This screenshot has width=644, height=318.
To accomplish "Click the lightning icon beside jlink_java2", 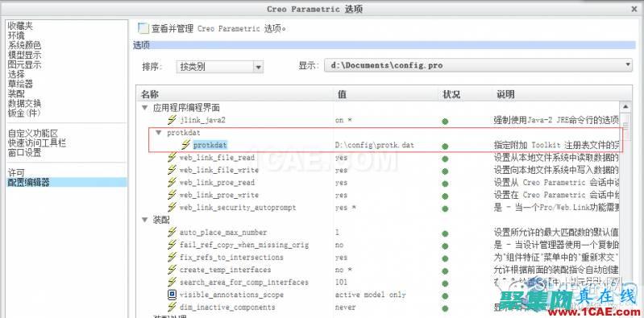I will point(172,120).
